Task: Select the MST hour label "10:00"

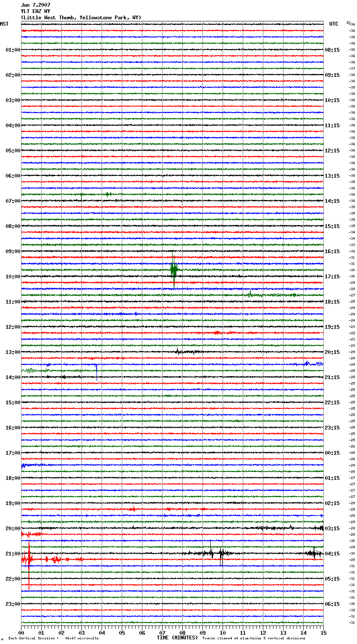Action: coord(13,277)
